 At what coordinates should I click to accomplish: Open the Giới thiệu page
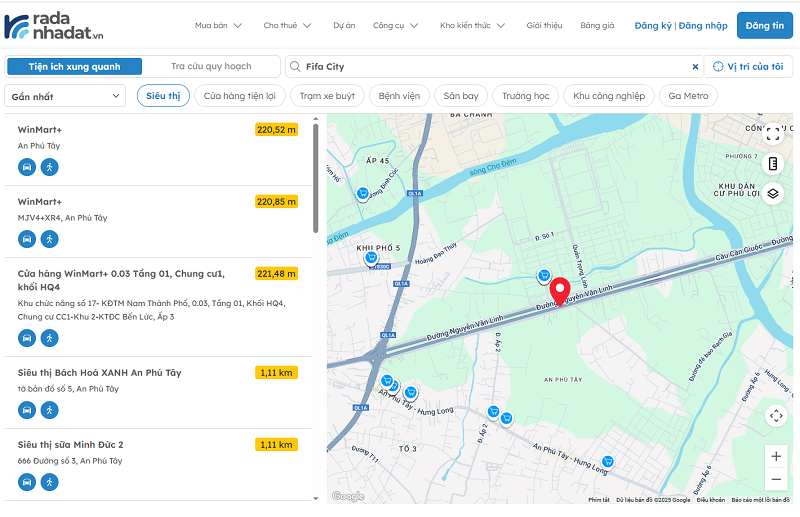544,26
